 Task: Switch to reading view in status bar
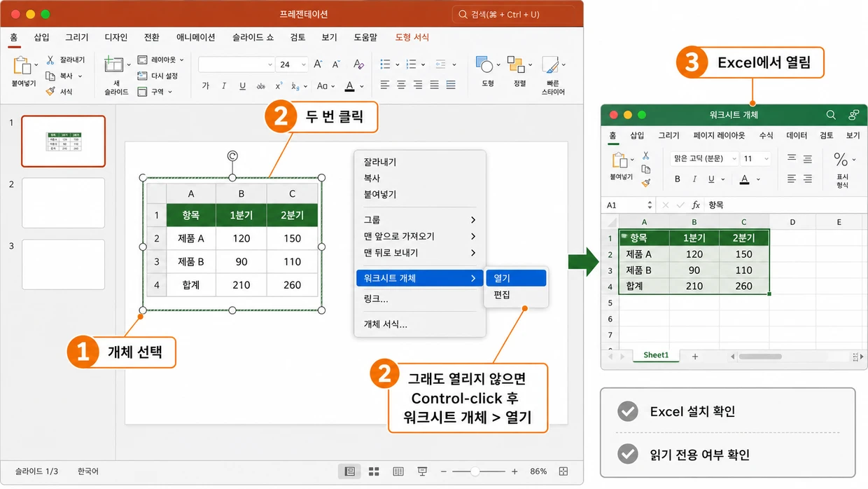398,471
